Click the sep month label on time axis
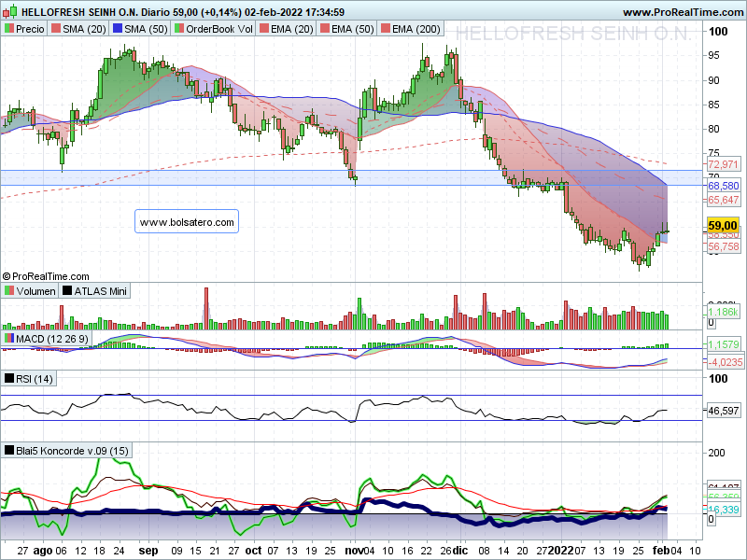Screen dimensions: 747x560 (x=148, y=551)
